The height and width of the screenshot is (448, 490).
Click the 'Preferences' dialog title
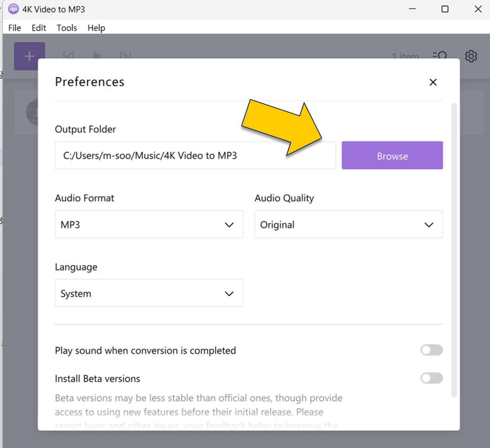coord(90,82)
